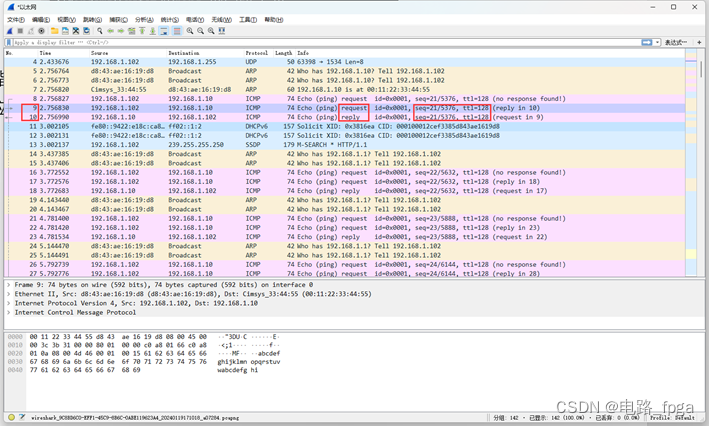Click the filter bookmark icon

(x=9, y=42)
